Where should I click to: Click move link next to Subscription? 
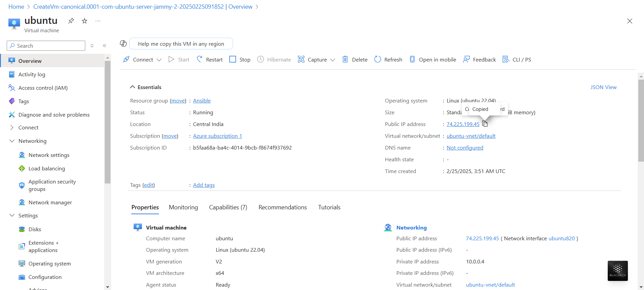pos(170,136)
